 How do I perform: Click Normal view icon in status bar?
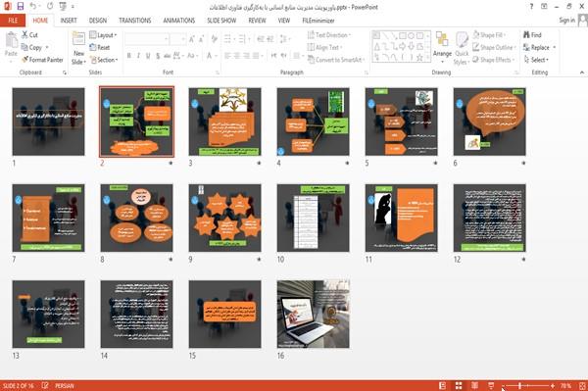pos(443,385)
